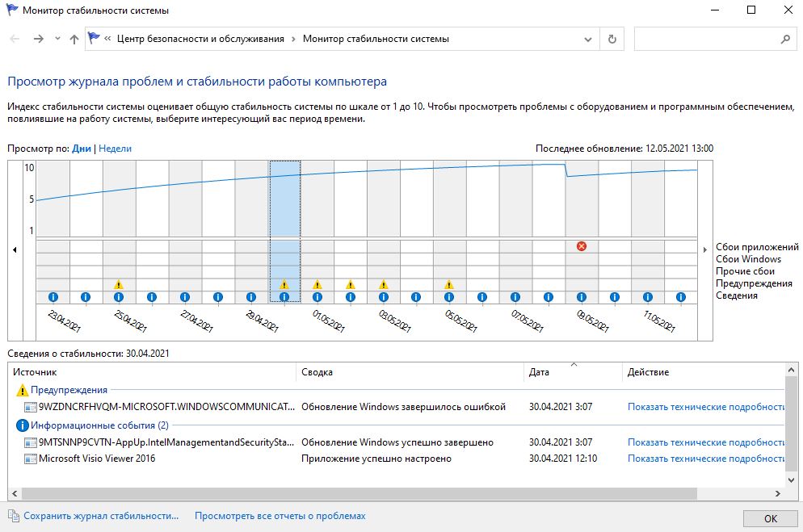Click the search magnifier icon
The width and height of the screenshot is (803, 532).
[x=786, y=38]
